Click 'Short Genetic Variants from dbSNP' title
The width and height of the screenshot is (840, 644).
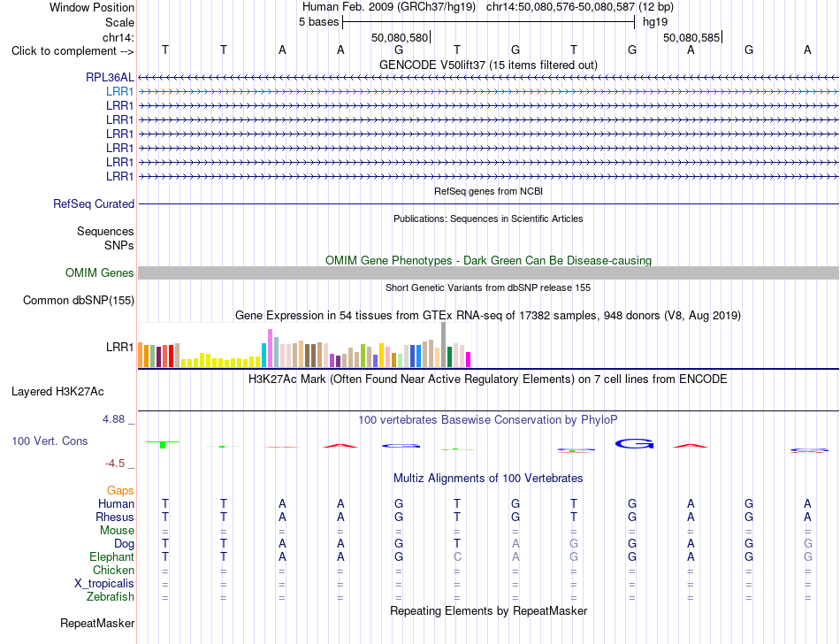point(488,287)
